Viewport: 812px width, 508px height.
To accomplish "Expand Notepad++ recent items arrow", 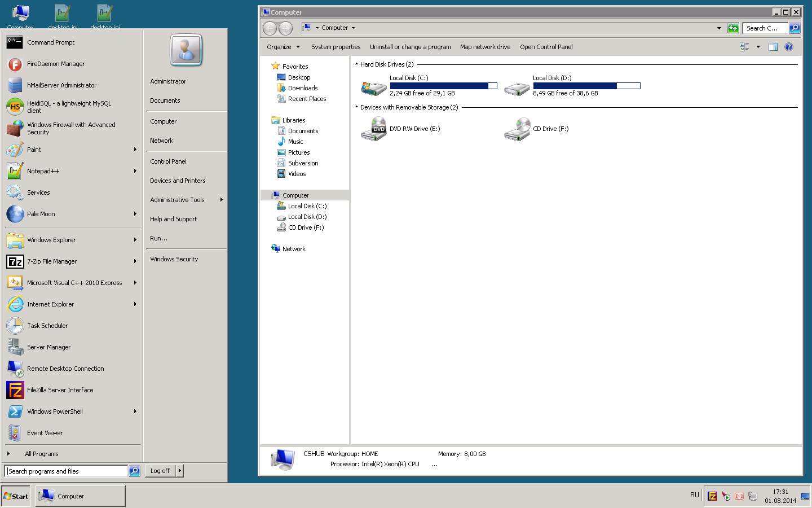I will (135, 171).
